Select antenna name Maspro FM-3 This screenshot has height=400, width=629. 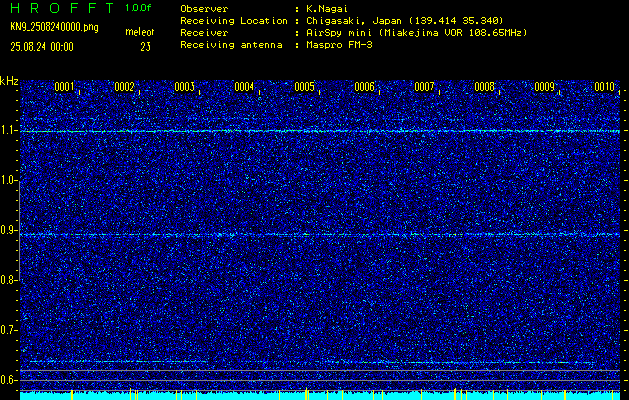[339, 45]
